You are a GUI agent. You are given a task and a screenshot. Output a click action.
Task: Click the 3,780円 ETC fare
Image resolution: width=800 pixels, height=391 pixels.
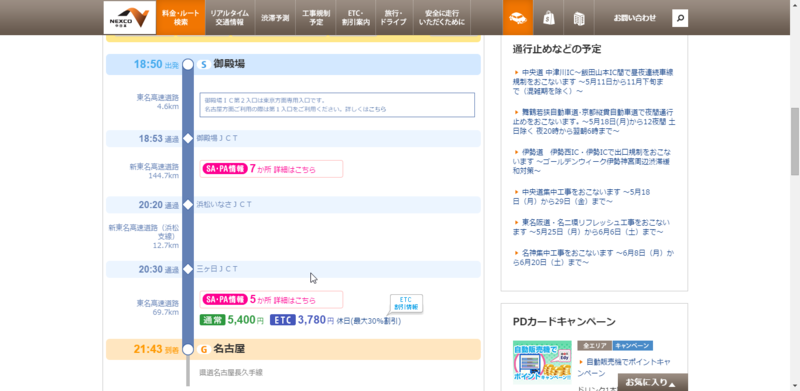(316, 321)
